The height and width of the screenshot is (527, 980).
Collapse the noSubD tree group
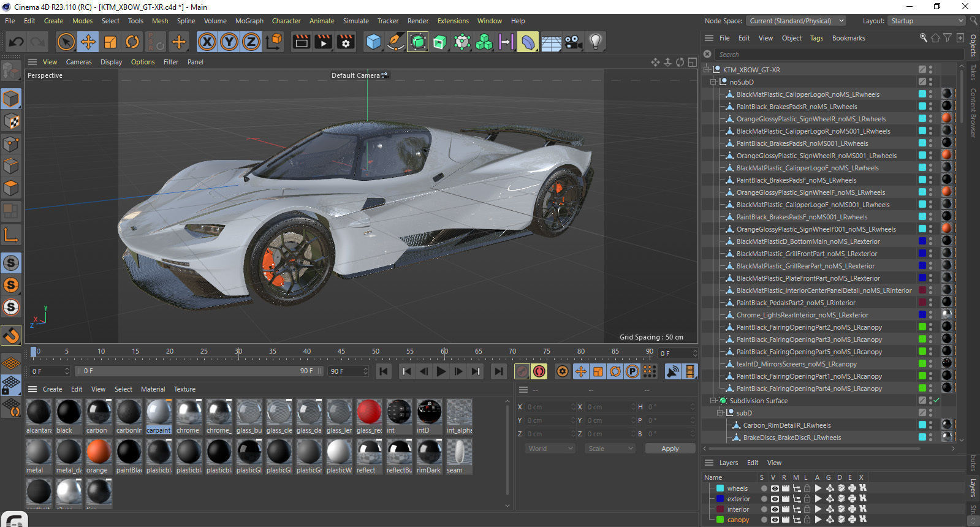[713, 82]
